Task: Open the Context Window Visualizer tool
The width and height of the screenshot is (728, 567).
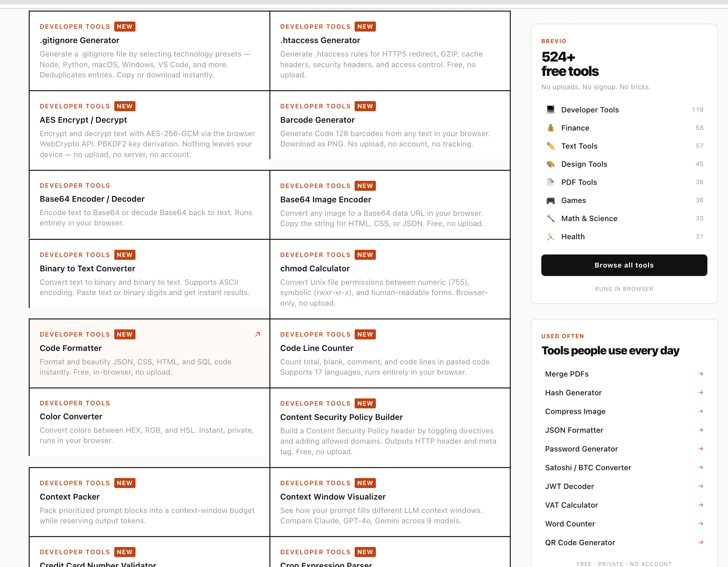Action: (390, 502)
